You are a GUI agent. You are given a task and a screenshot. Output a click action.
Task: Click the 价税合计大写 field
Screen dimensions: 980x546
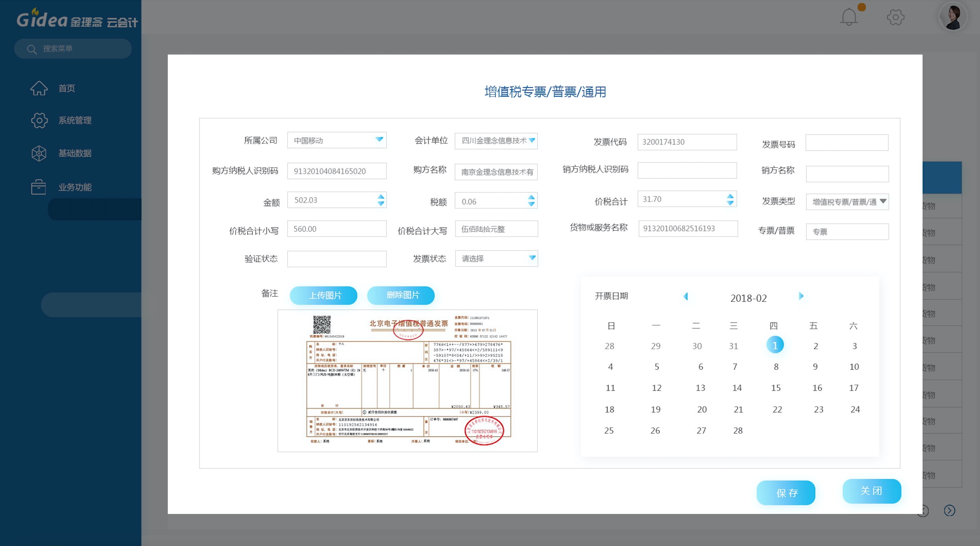tap(496, 229)
